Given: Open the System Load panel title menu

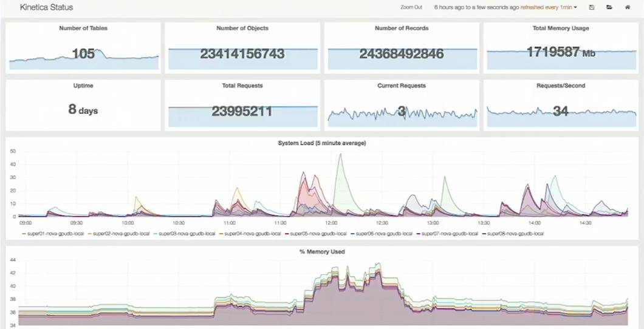Looking at the screenshot, I should 321,143.
